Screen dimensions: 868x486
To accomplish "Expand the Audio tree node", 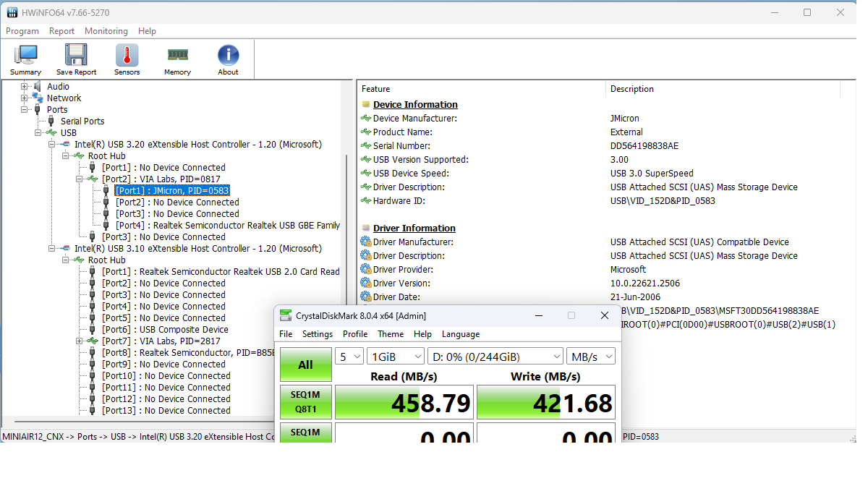I will tap(24, 87).
